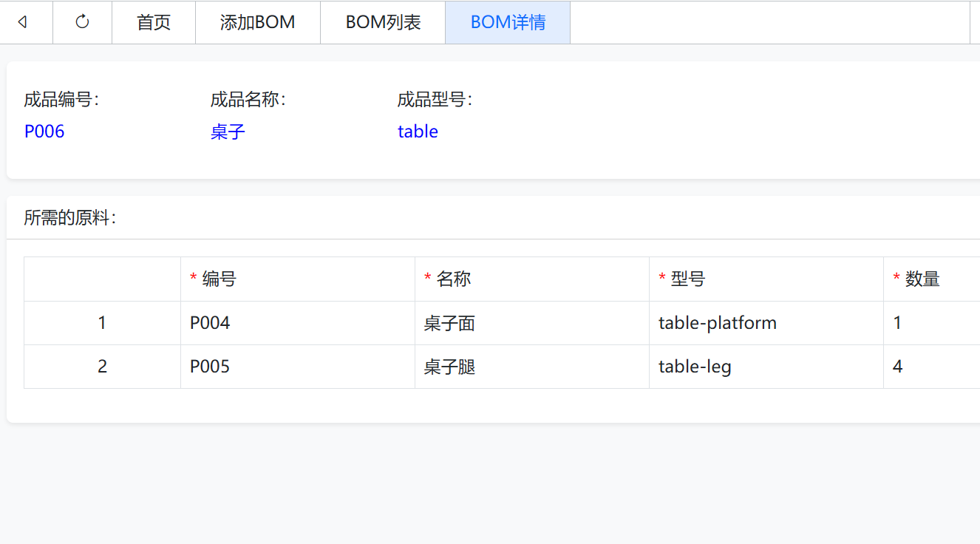This screenshot has width=980, height=544.
Task: Open the 首页 tab
Action: pyautogui.click(x=154, y=22)
